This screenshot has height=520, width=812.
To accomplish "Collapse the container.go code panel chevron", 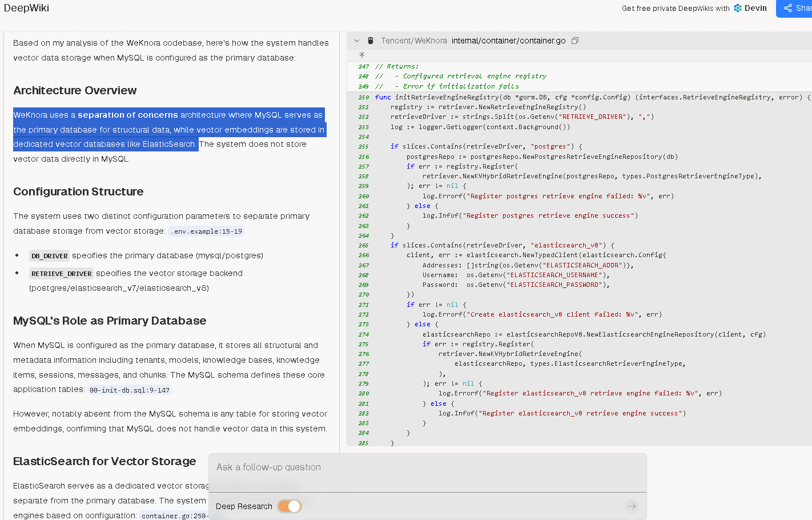I will click(357, 41).
